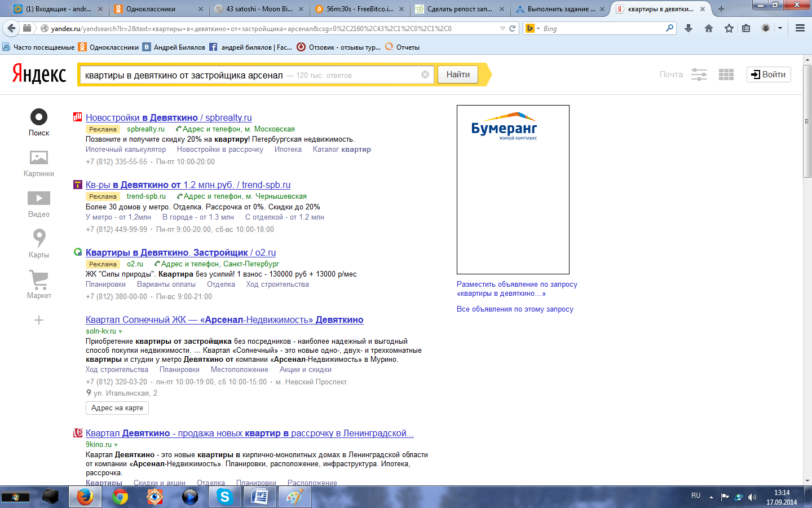Clear the Yandex search query
Screen dimensions: 812x508
click(425, 75)
